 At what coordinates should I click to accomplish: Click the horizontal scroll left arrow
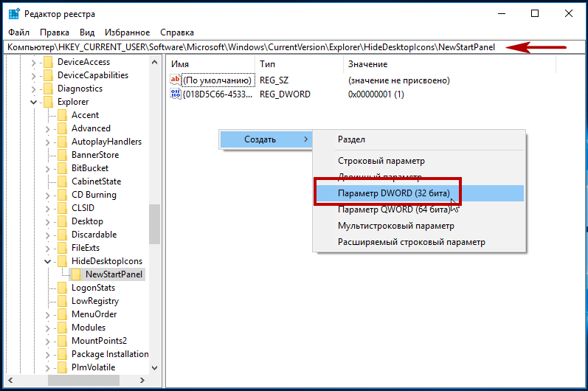[10, 380]
